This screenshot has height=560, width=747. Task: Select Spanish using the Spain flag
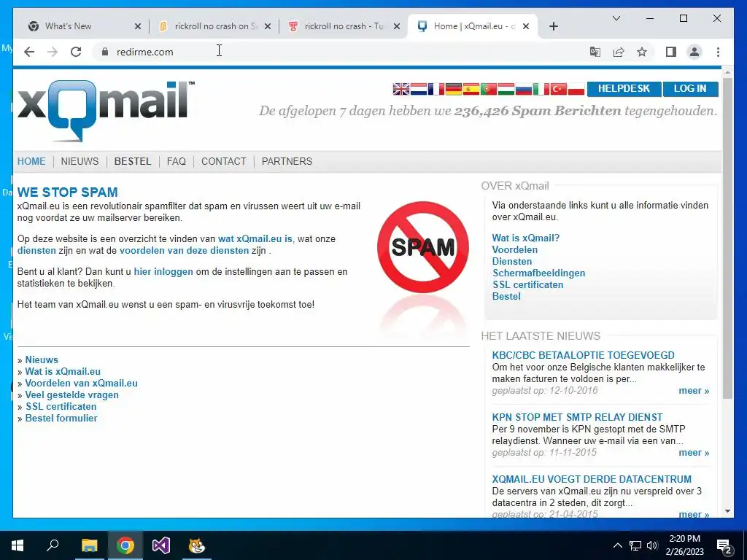coord(471,89)
